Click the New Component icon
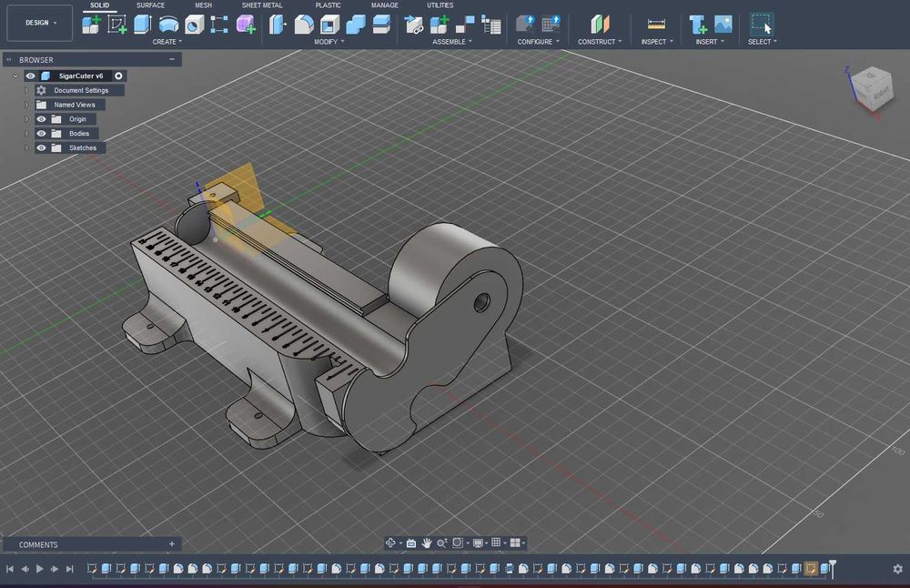 click(x=90, y=25)
